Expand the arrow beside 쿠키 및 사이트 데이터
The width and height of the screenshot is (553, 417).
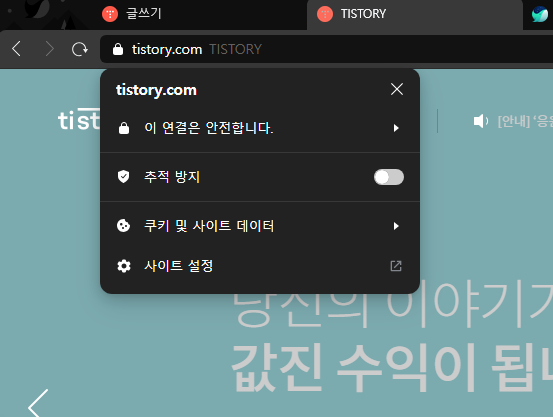pos(396,226)
